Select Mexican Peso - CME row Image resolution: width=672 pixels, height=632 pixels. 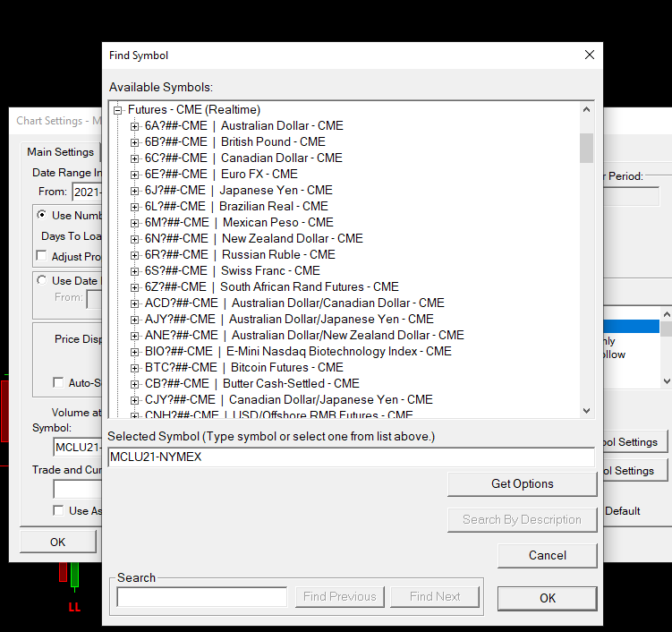pos(239,222)
